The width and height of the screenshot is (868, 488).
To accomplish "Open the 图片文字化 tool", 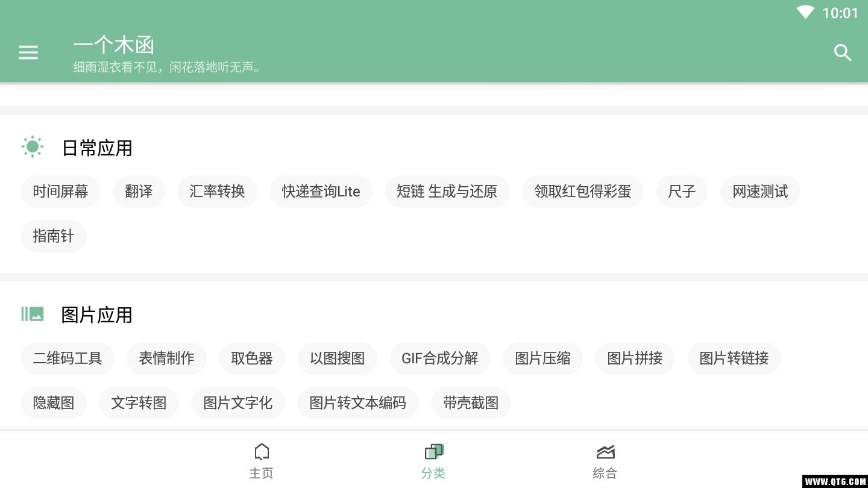I will pos(238,403).
